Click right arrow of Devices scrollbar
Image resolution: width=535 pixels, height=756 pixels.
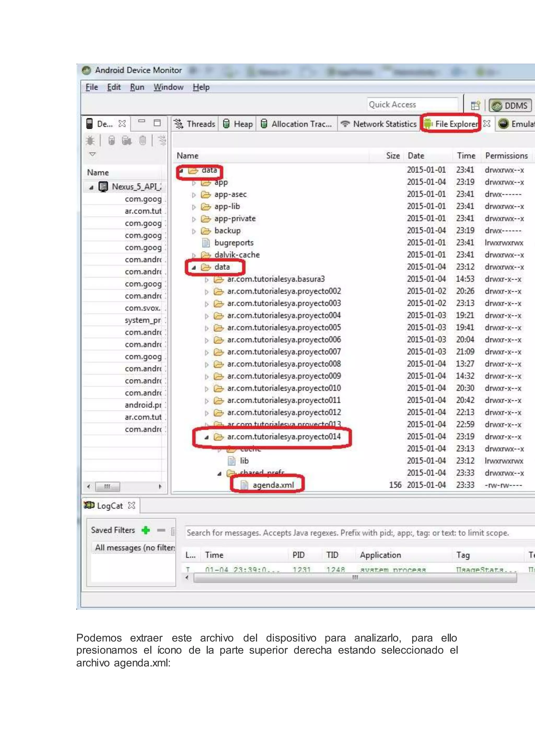click(160, 487)
